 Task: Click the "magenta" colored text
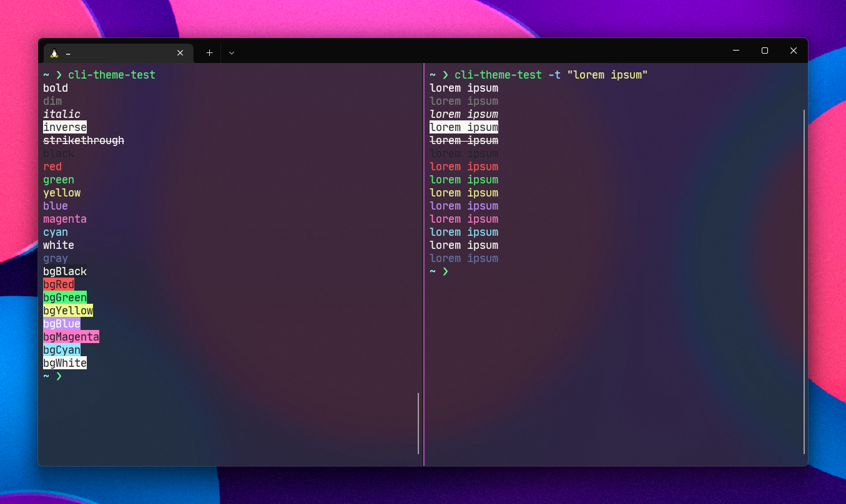[65, 219]
